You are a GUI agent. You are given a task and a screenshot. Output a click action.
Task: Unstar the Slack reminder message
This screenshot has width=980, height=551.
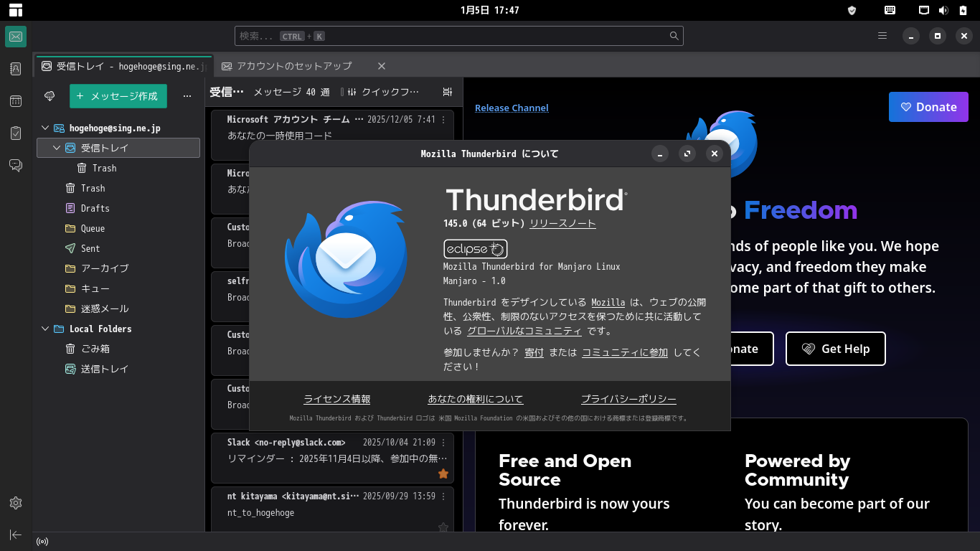coord(443,474)
